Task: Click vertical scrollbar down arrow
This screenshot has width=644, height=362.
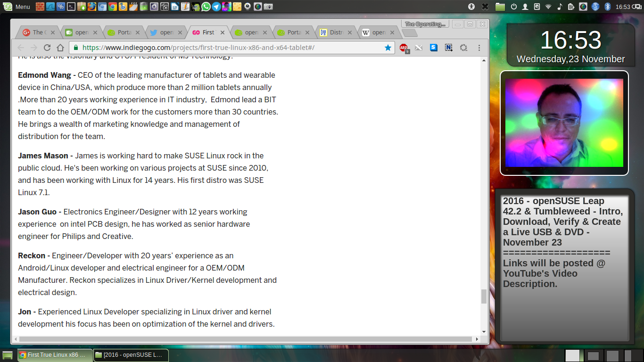Action: pos(484,332)
